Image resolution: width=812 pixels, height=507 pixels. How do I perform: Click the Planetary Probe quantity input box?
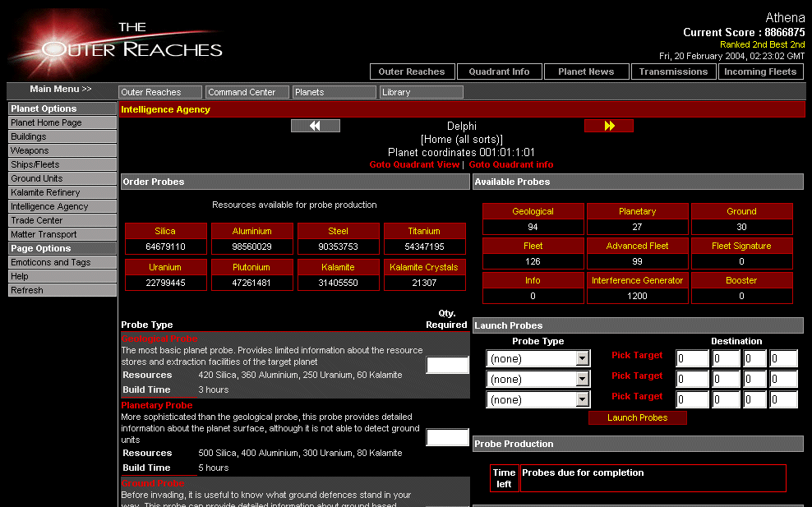pyautogui.click(x=447, y=437)
